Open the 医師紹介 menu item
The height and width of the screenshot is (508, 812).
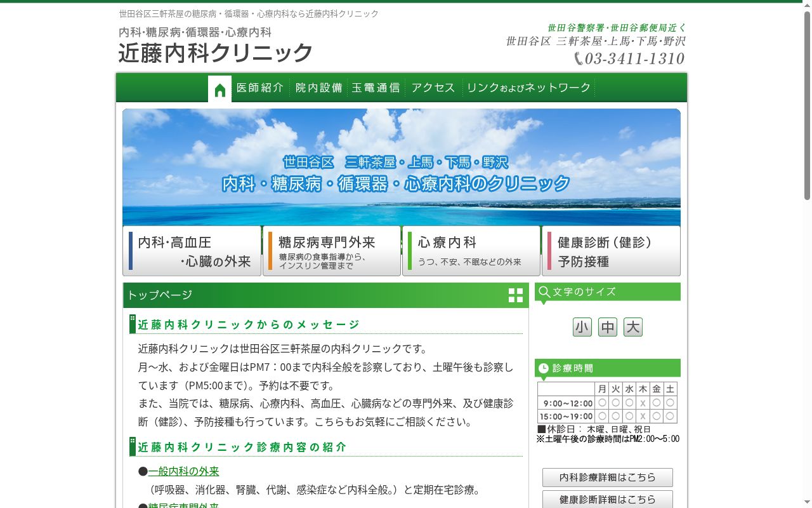[x=260, y=88]
